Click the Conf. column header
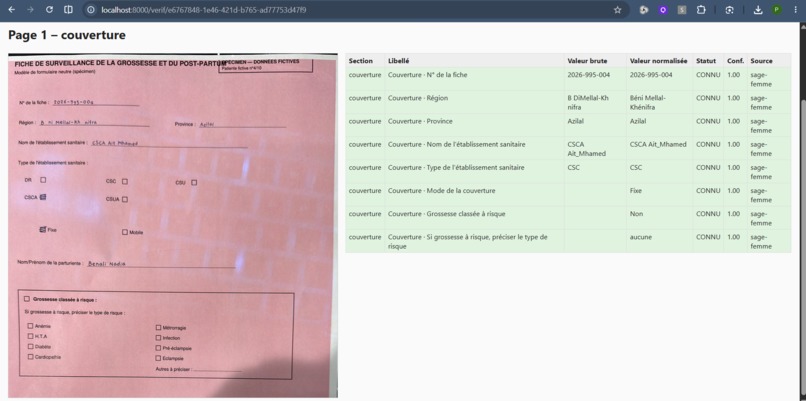 734,61
